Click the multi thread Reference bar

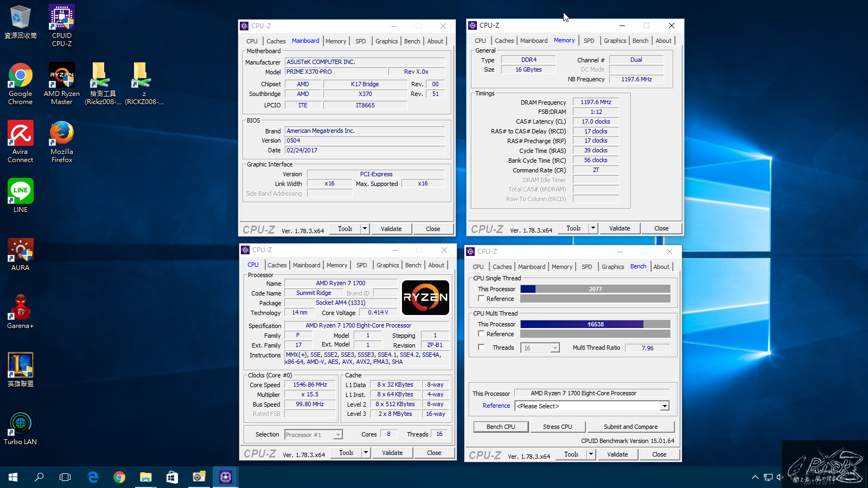[595, 334]
